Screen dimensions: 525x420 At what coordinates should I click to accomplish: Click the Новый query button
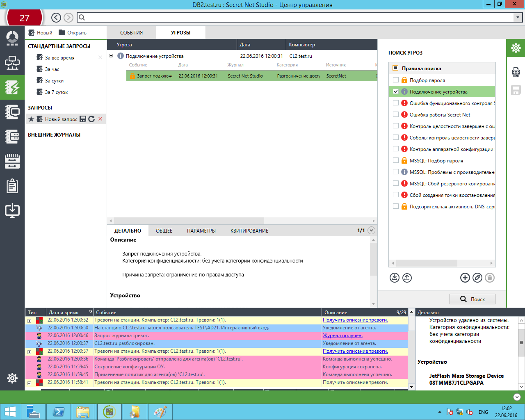pos(40,33)
